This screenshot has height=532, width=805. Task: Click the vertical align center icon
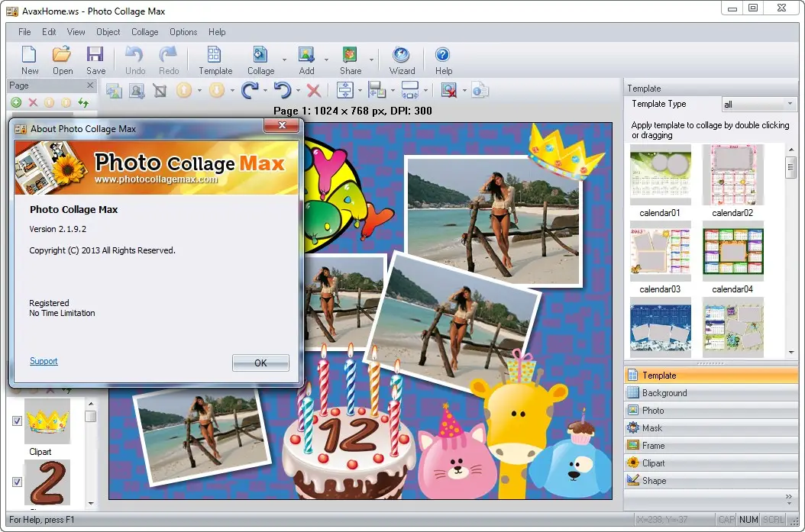[345, 90]
